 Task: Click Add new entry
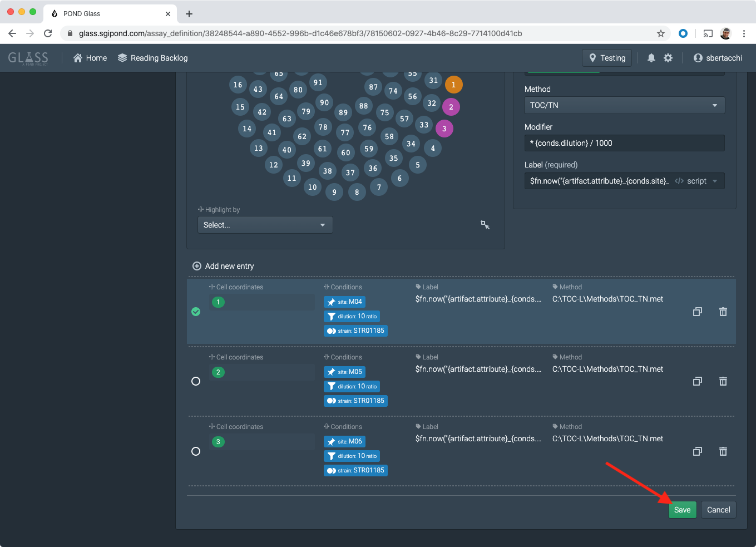pos(223,266)
